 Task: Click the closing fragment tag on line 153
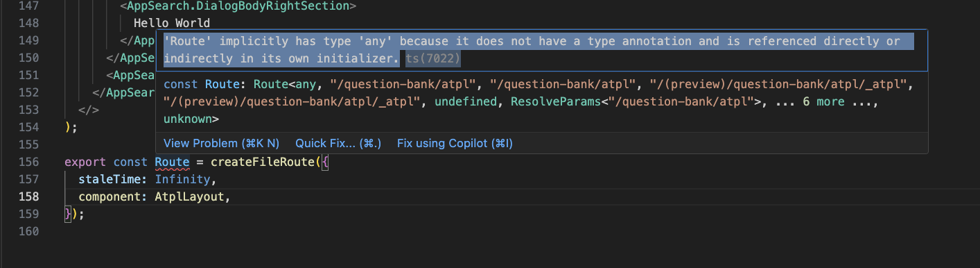pos(89,110)
